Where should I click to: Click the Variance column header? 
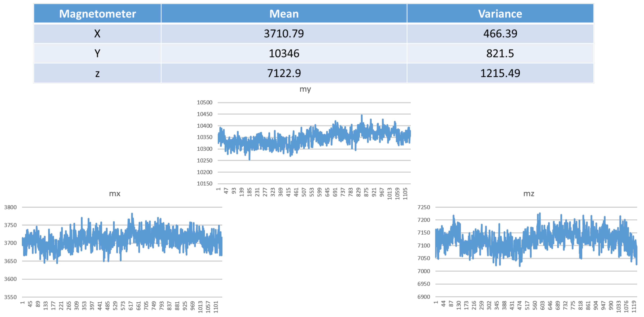[x=500, y=14]
